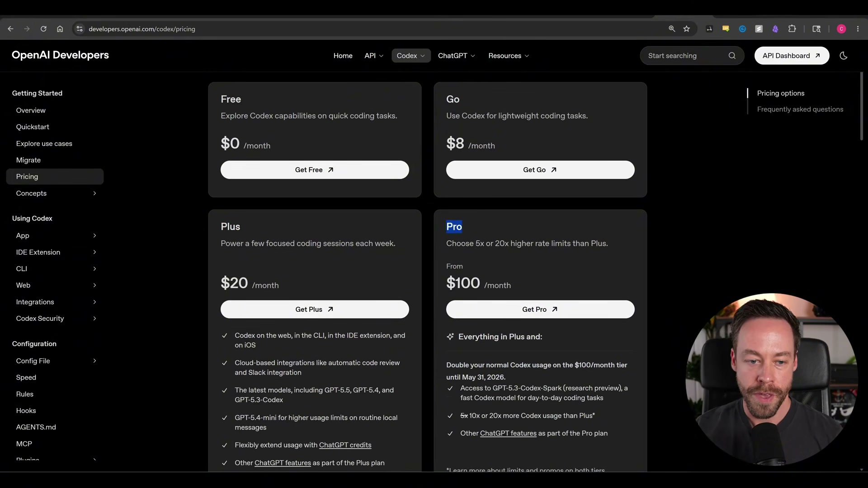Open Rules in the sidebar
Viewport: 868px width, 488px height.
coord(25,394)
